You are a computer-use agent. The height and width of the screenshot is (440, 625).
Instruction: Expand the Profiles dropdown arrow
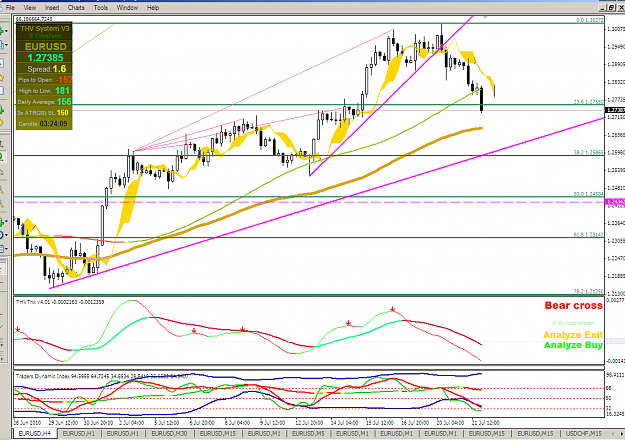(x=6, y=45)
